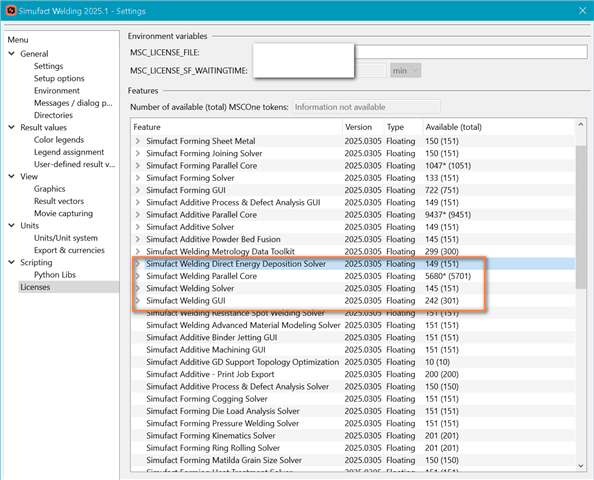This screenshot has height=480, width=594.
Task: Select Python Libs under Scripting
Action: click(55, 275)
